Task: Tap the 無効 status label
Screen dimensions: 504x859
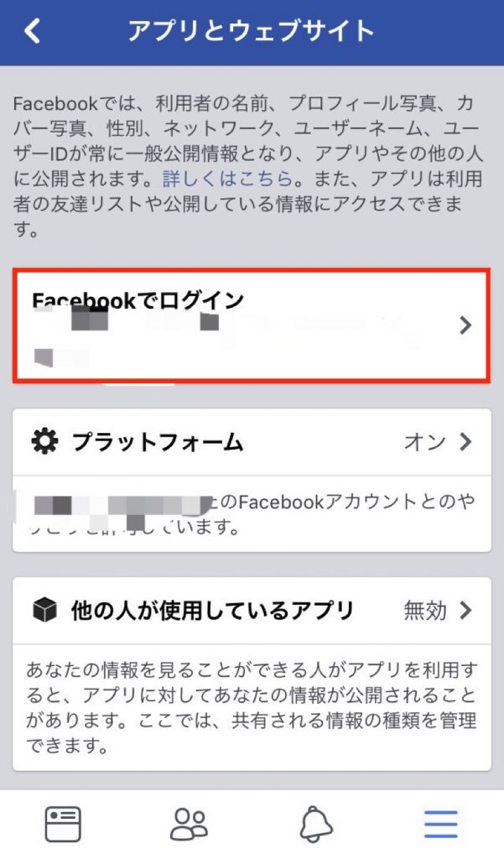Action: 425,611
